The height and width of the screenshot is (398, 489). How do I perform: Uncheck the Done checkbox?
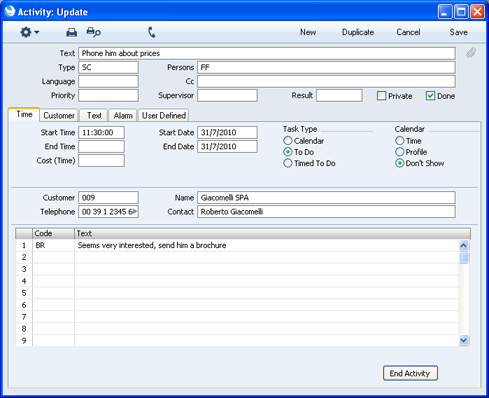pyautogui.click(x=430, y=96)
